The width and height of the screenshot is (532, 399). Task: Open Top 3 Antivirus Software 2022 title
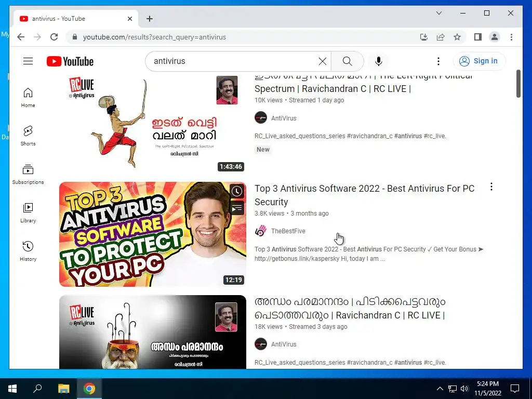pyautogui.click(x=364, y=195)
